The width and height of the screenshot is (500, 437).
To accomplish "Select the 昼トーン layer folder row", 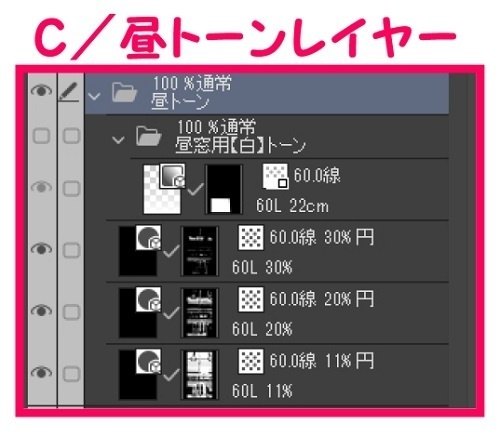I will coord(267,94).
